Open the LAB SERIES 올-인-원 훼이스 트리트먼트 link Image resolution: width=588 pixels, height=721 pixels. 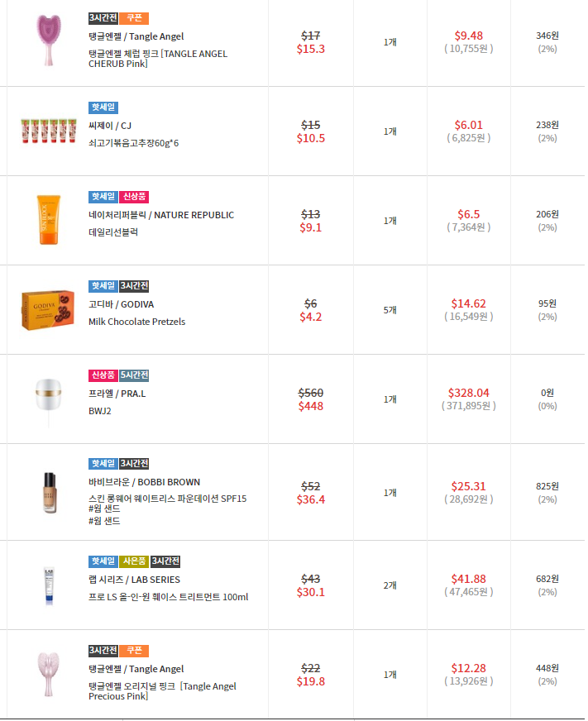point(169,597)
